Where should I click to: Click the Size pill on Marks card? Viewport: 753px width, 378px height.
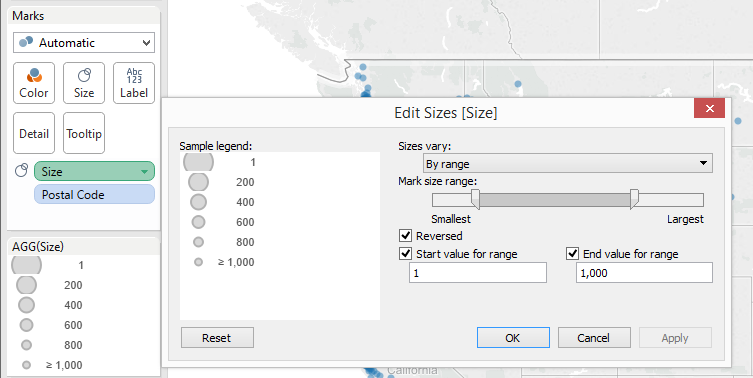(94, 171)
